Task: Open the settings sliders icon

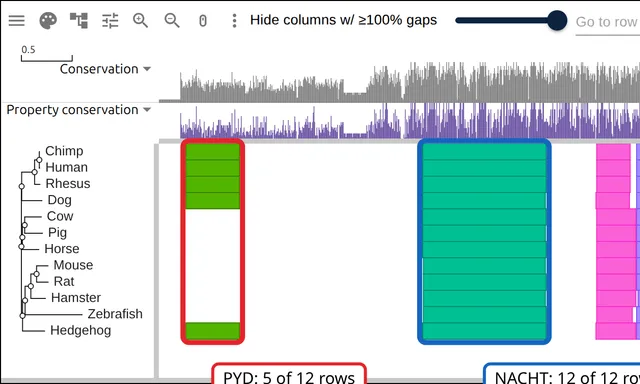Action: 110,20
